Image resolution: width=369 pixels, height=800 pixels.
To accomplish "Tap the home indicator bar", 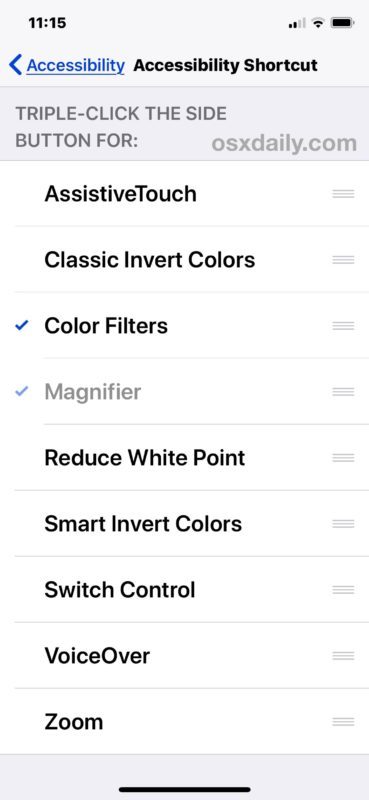I will click(185, 789).
